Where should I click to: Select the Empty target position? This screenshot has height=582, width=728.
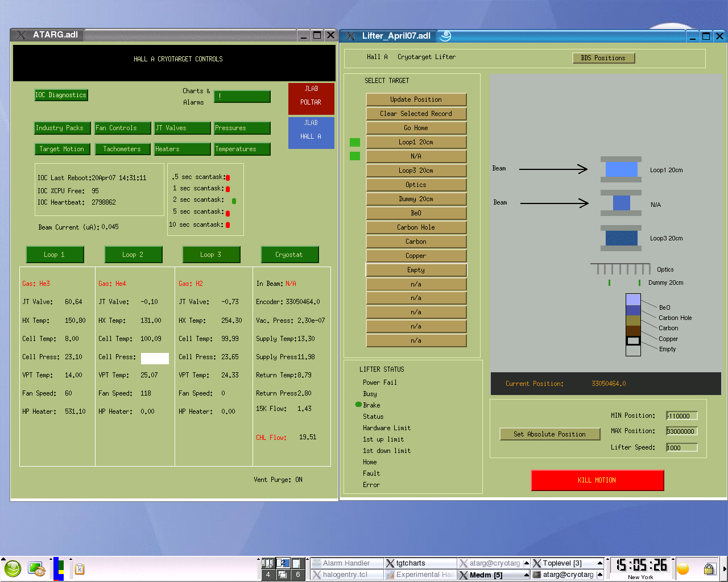(416, 270)
